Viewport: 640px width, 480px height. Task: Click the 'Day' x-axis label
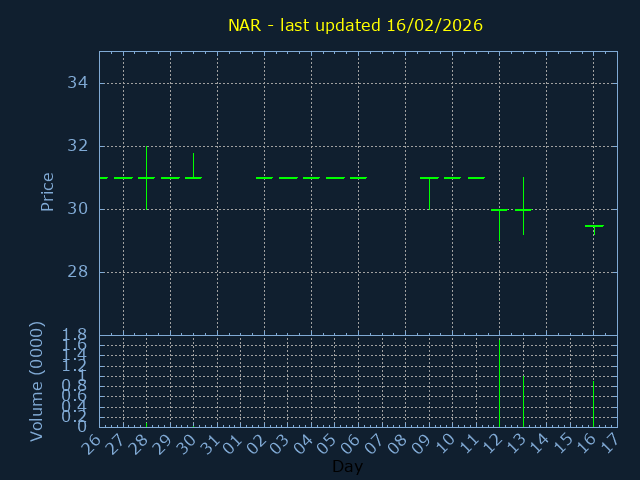click(x=347, y=467)
